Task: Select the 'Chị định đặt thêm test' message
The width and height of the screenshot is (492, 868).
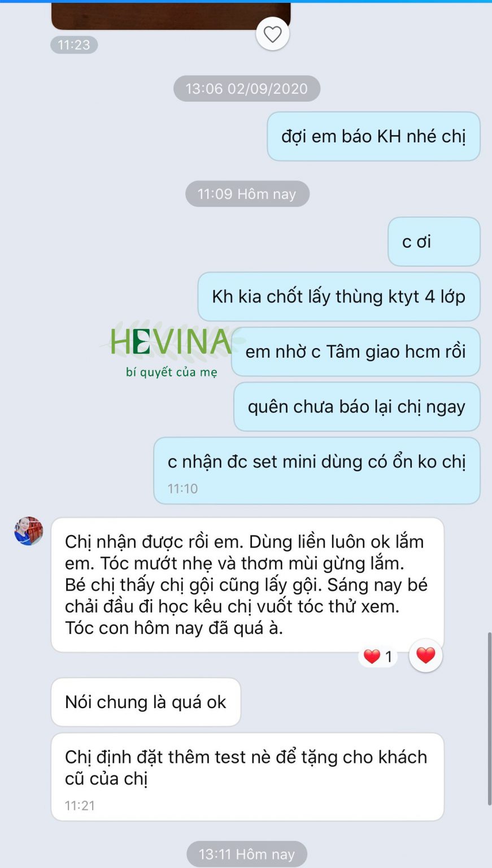Action: click(247, 776)
